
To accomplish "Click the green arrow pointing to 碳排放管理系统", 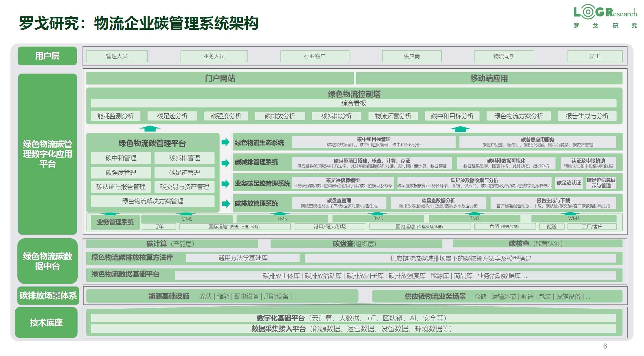I will click(x=226, y=203).
